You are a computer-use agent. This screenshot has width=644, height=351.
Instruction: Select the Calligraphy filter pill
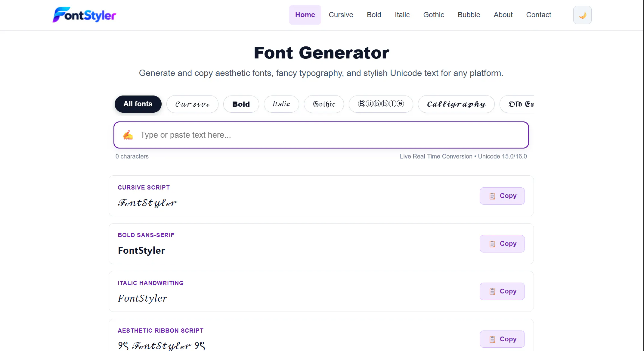tap(456, 104)
